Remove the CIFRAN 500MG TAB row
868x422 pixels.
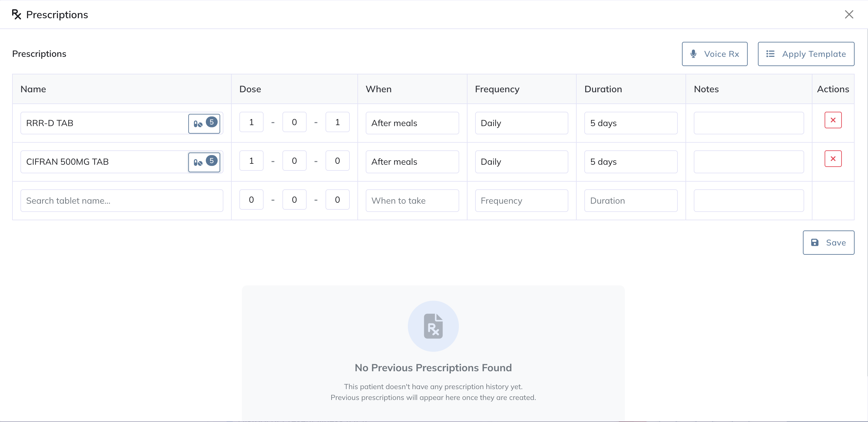[833, 159]
